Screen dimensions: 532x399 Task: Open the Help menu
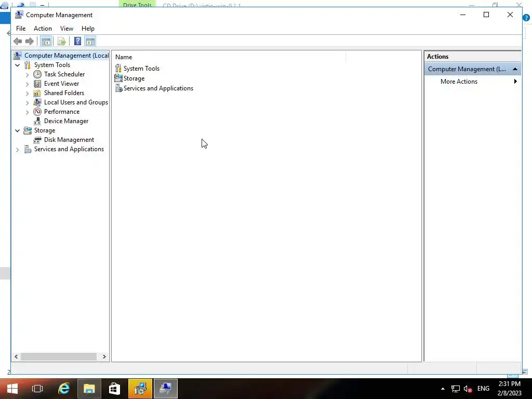[x=88, y=29]
